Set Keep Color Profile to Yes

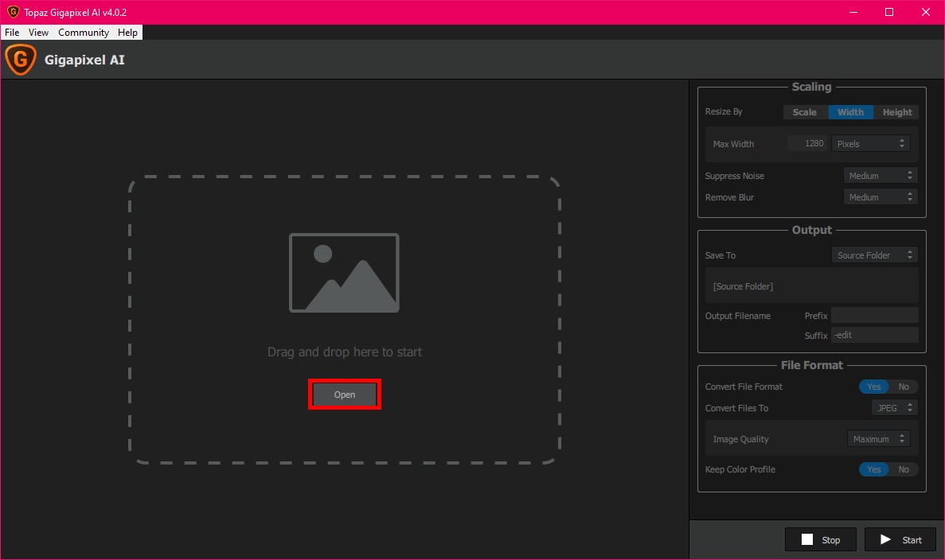pos(874,469)
